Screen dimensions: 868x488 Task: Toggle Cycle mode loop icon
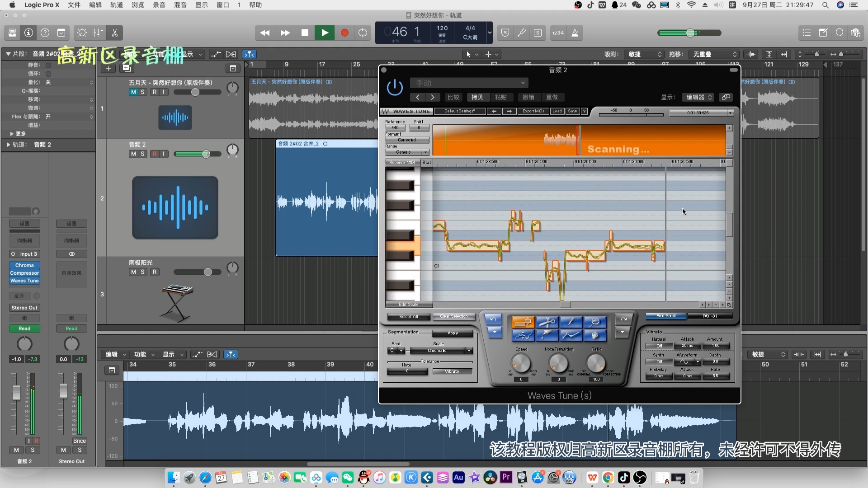[x=363, y=33]
